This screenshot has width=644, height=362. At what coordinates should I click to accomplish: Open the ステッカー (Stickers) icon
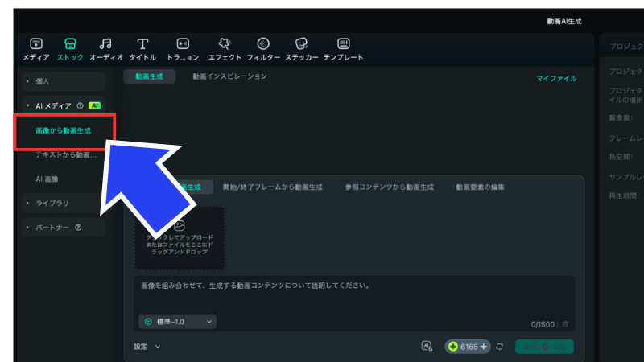point(301,44)
